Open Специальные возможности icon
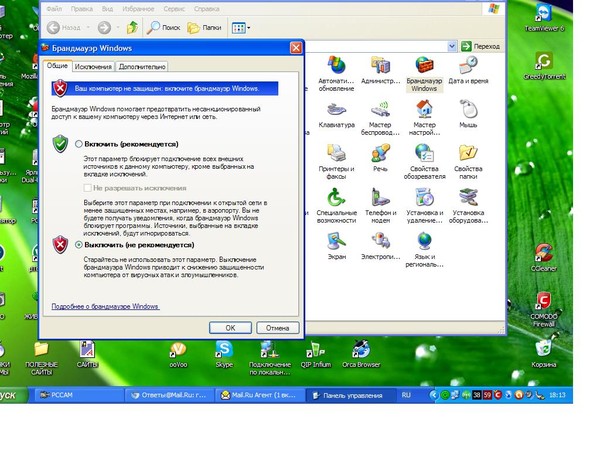This screenshot has height=450, width=600. pyautogui.click(x=336, y=205)
